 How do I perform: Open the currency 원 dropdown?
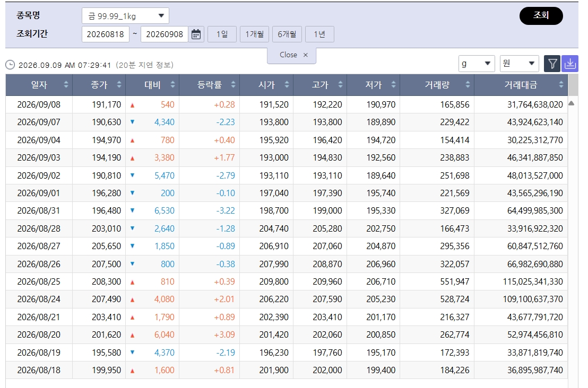pyautogui.click(x=520, y=64)
